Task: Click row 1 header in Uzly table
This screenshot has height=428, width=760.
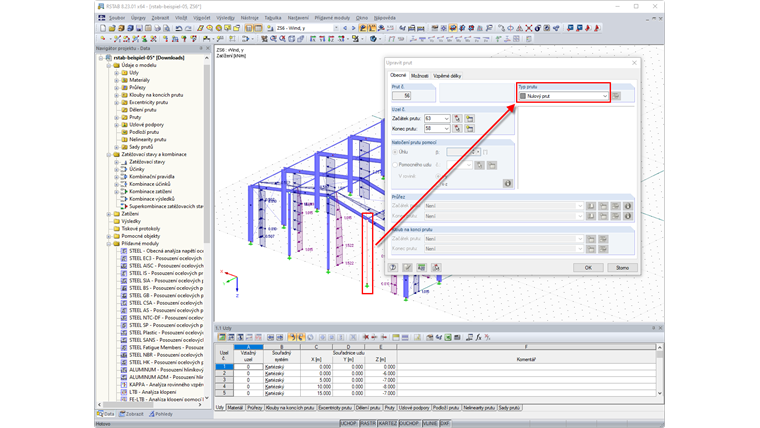Action: coord(224,367)
